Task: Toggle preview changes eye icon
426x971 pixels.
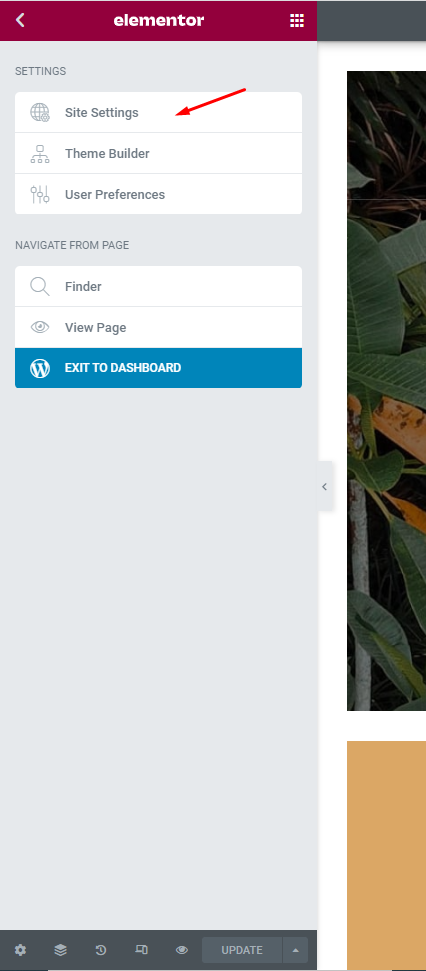Action: click(x=181, y=950)
